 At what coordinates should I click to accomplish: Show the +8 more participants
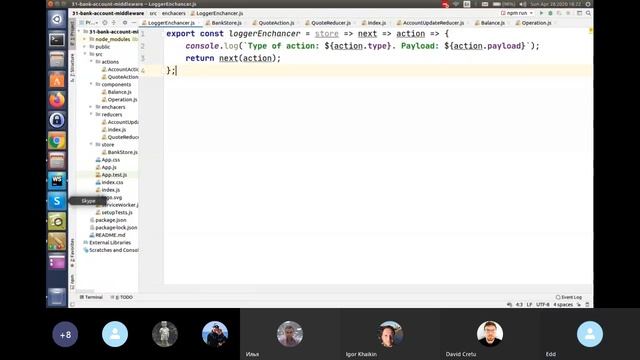click(65, 334)
